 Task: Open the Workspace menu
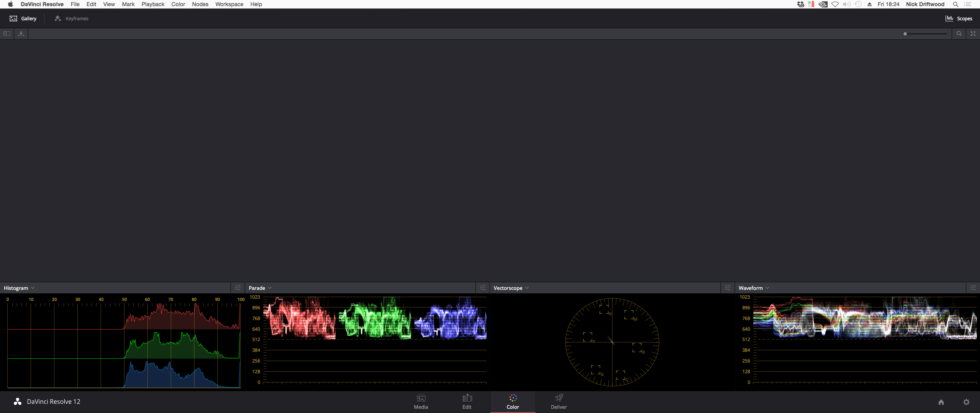229,4
